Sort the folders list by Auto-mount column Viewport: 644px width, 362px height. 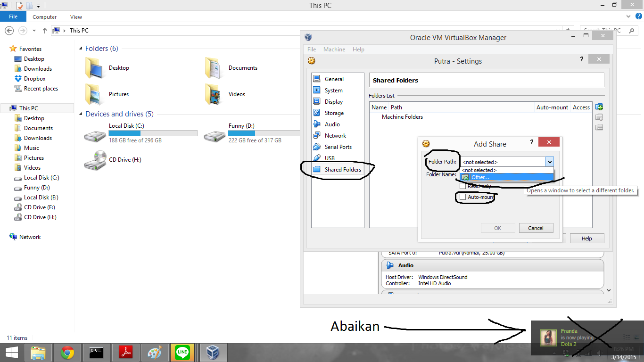point(552,107)
